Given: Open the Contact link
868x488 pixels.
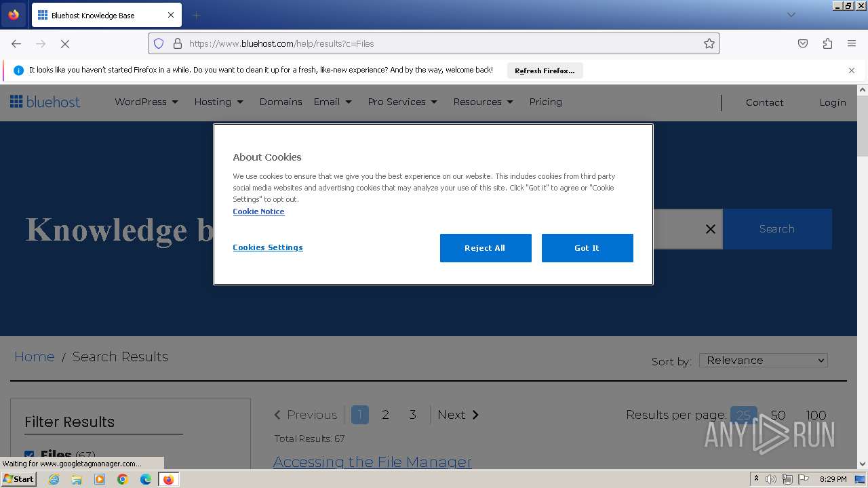Looking at the screenshot, I should 764,102.
